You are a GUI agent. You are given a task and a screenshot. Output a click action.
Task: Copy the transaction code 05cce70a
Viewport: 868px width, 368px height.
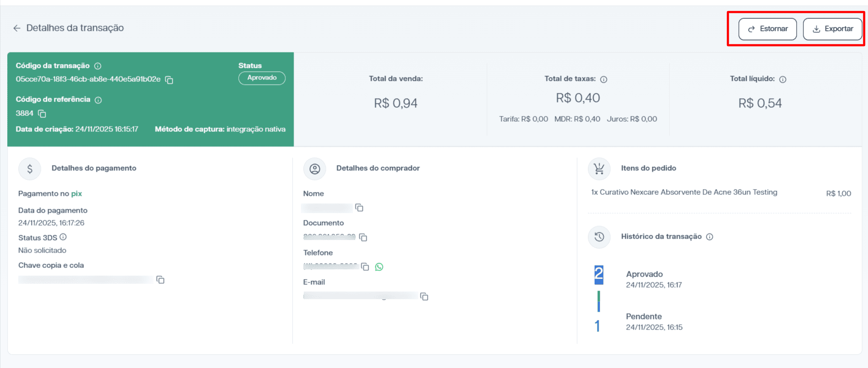tap(169, 80)
